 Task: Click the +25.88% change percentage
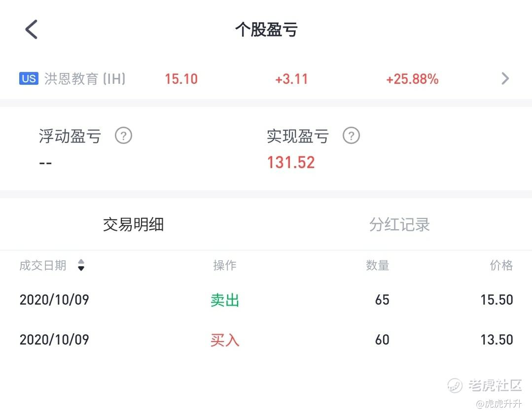[x=412, y=79]
